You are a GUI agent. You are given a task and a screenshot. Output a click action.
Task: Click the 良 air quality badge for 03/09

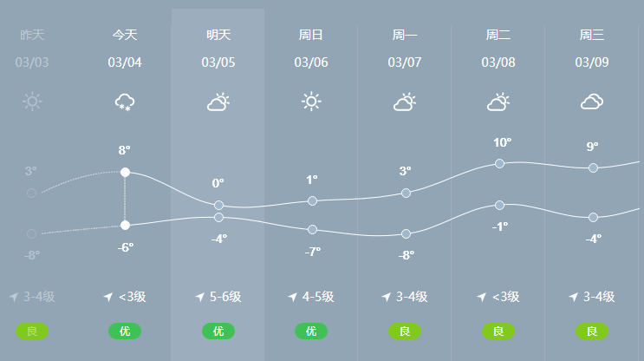(x=592, y=331)
